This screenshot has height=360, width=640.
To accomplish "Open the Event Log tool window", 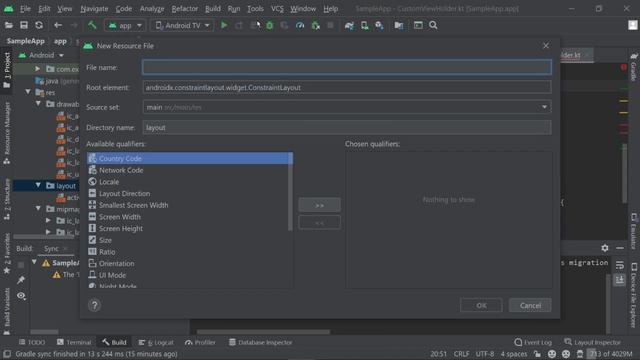I will (533, 342).
